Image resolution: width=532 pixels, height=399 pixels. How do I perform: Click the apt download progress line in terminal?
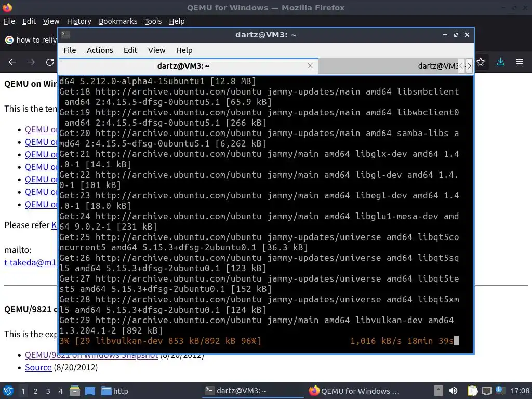click(x=259, y=341)
